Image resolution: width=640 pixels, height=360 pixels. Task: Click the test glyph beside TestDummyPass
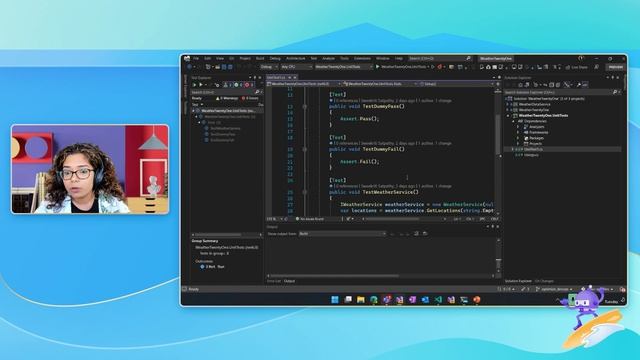click(304, 107)
